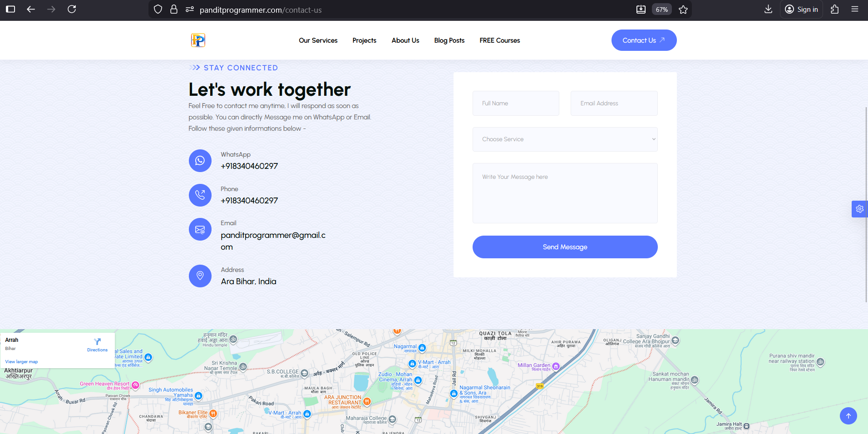Screen dimensions: 868x434
Task: Click the browser extensions puzzle icon
Action: [834, 9]
